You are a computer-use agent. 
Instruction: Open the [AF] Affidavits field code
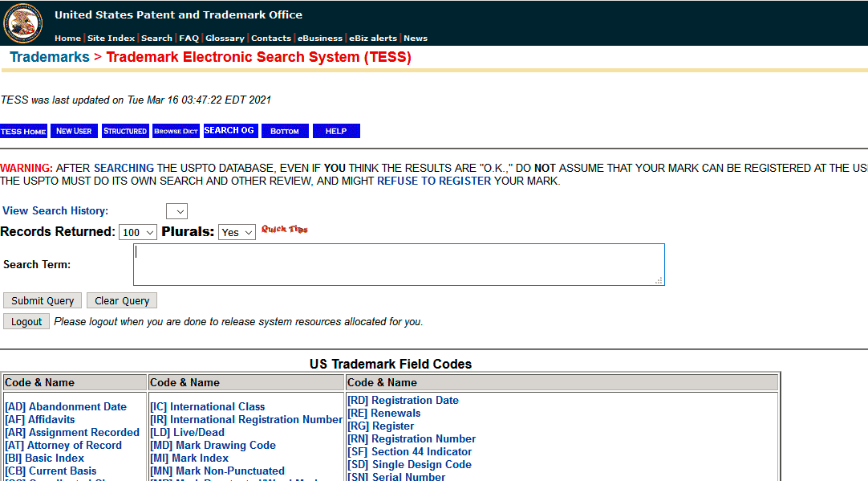(x=40, y=419)
